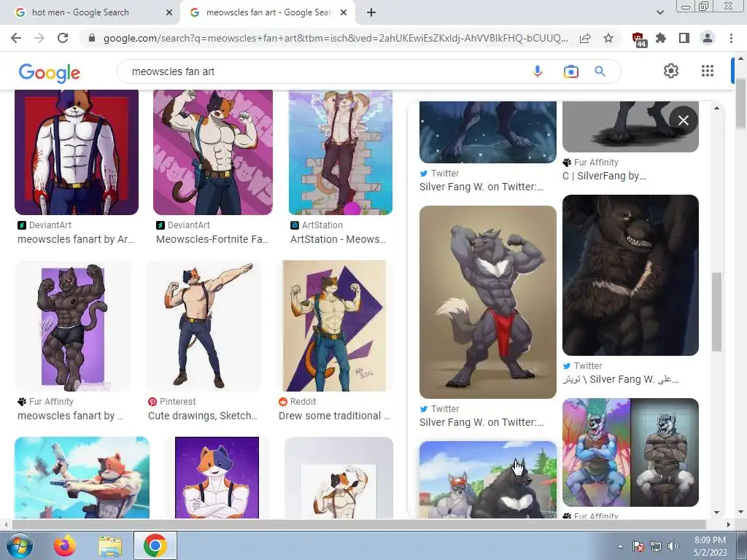Click the horizontal scrollbar right arrow

729,524
